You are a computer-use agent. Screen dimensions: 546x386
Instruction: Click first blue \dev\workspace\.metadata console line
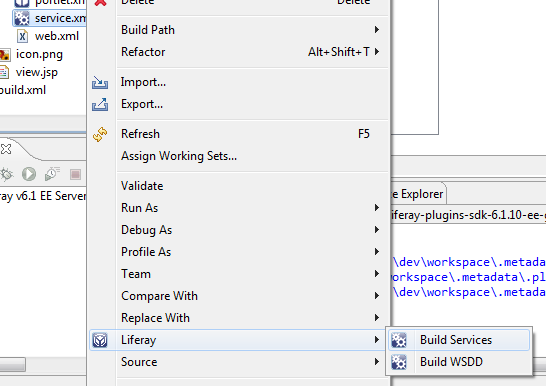click(x=469, y=262)
